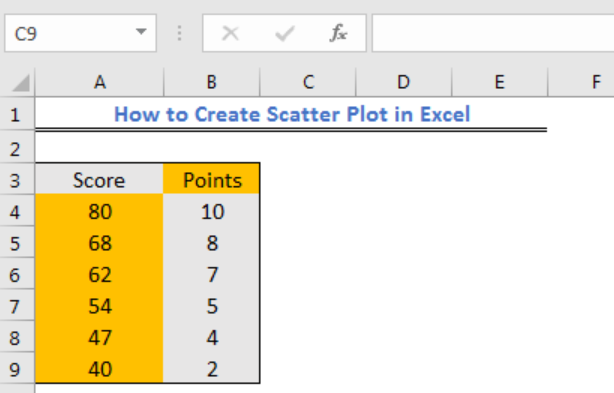The image size is (614, 393).
Task: Select row 2 header
Action: point(17,147)
